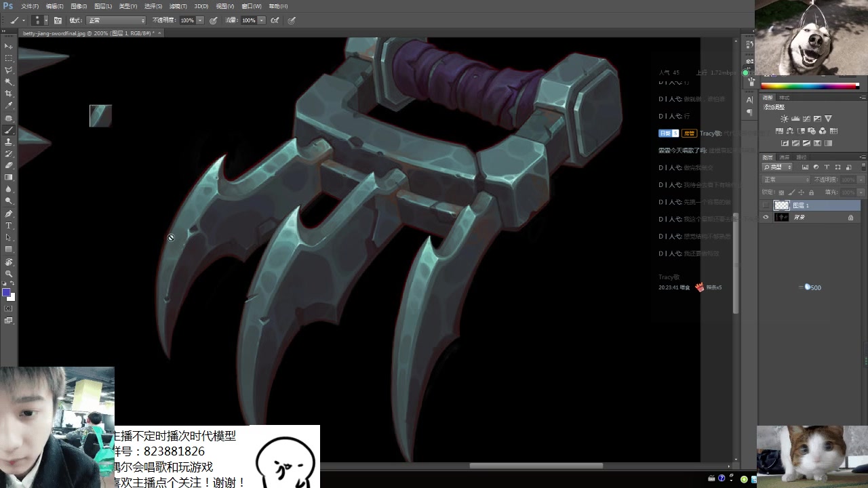This screenshot has height=488, width=868.
Task: Open the tool preset picker arrow
Action: point(23,20)
